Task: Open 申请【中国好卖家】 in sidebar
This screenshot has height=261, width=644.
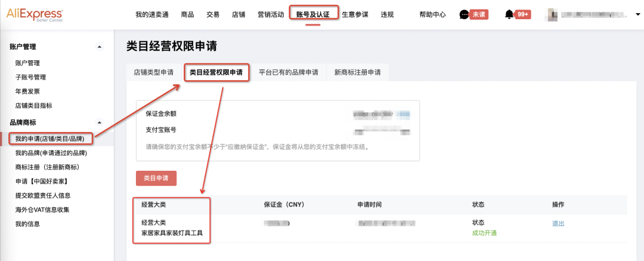Action: click(42, 181)
